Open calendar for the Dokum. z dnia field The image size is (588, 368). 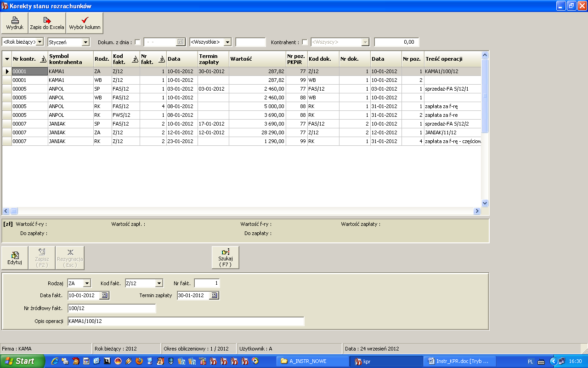click(180, 42)
